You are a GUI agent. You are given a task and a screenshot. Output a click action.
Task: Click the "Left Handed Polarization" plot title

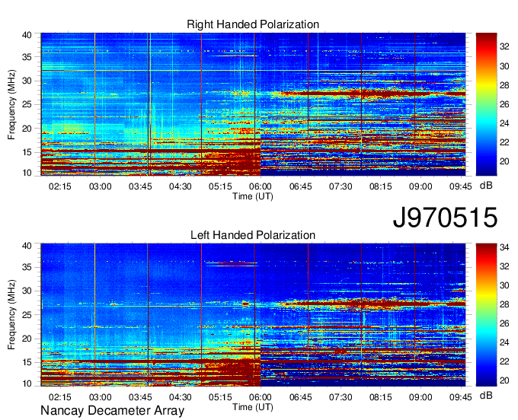253,235
